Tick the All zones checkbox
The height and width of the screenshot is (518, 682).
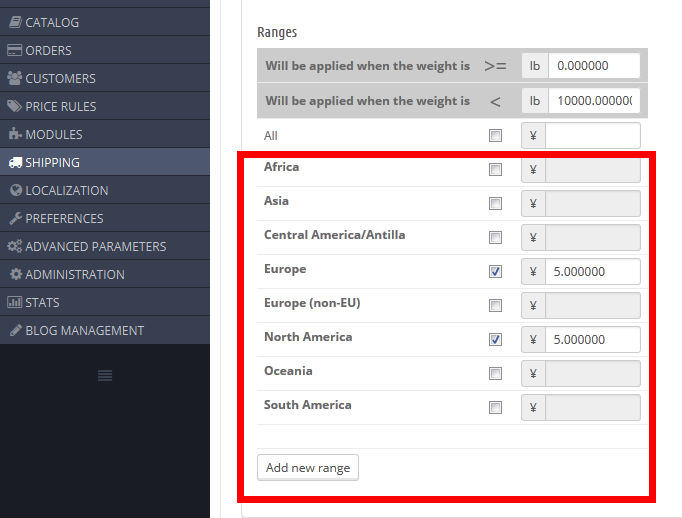click(x=495, y=136)
